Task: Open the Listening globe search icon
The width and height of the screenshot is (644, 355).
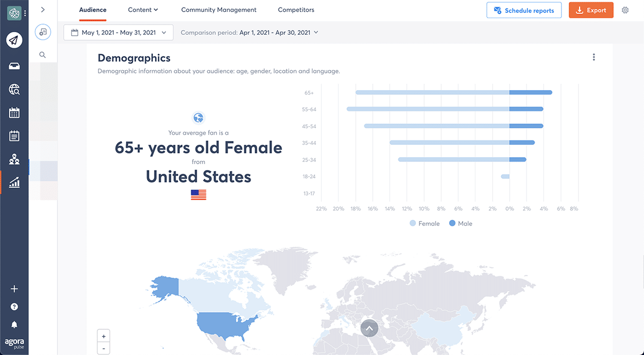Action: click(14, 90)
